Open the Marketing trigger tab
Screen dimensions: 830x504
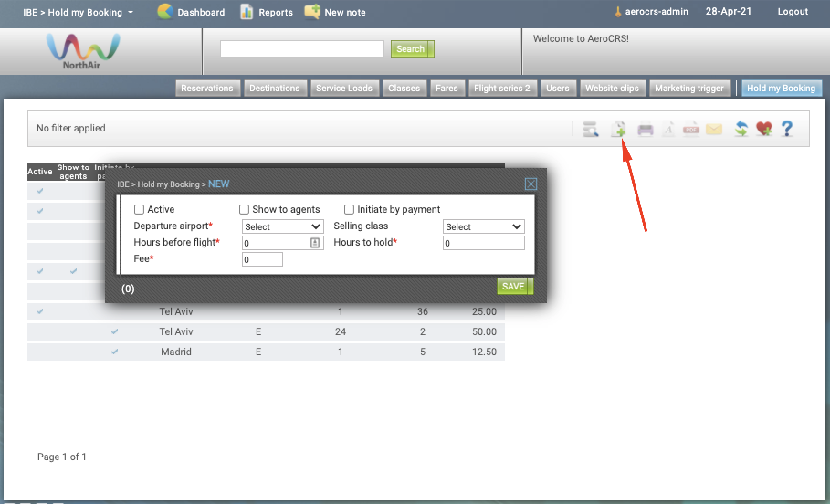tap(689, 89)
